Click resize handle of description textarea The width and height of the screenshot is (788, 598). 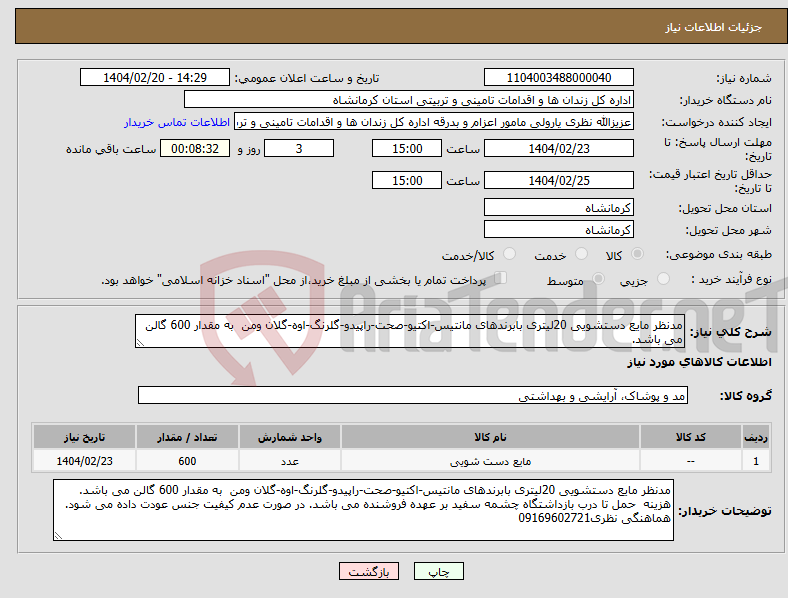click(x=140, y=343)
